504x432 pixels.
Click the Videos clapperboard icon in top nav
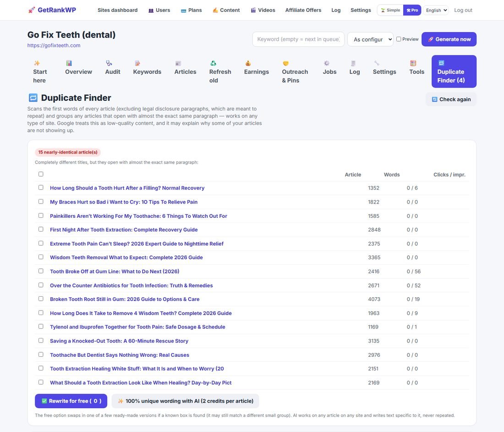click(x=253, y=10)
